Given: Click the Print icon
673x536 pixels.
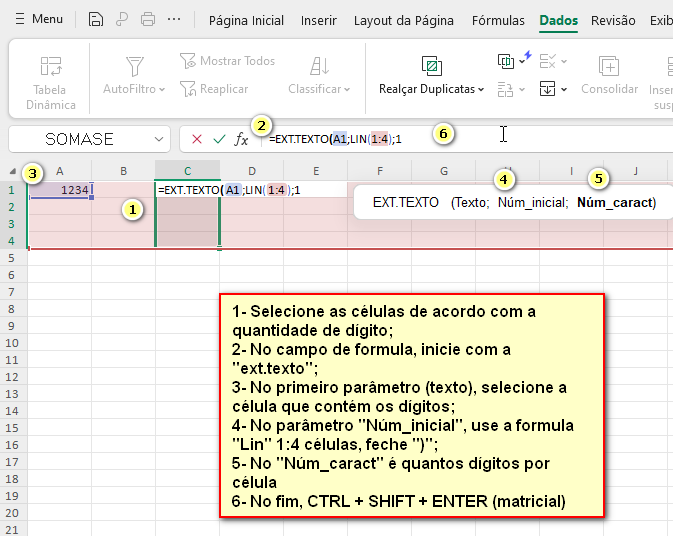Looking at the screenshot, I should click(x=148, y=19).
